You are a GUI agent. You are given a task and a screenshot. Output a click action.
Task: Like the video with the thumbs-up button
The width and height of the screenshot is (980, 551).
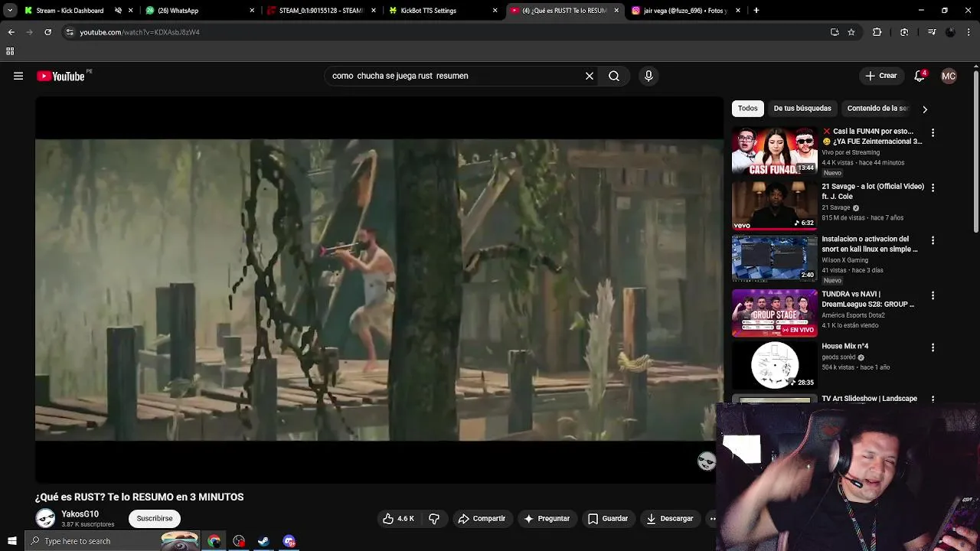[x=399, y=519]
